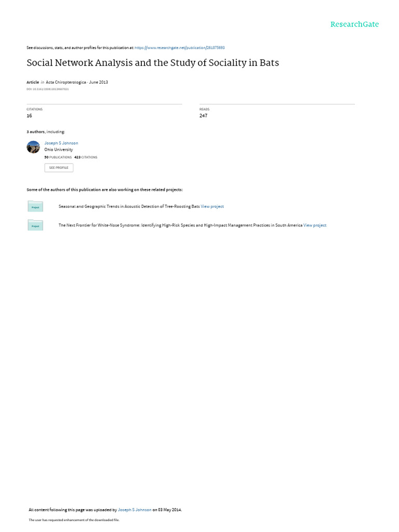The image size is (399, 532).
Task: Click the 423 citations author stat
Action: 86,157
